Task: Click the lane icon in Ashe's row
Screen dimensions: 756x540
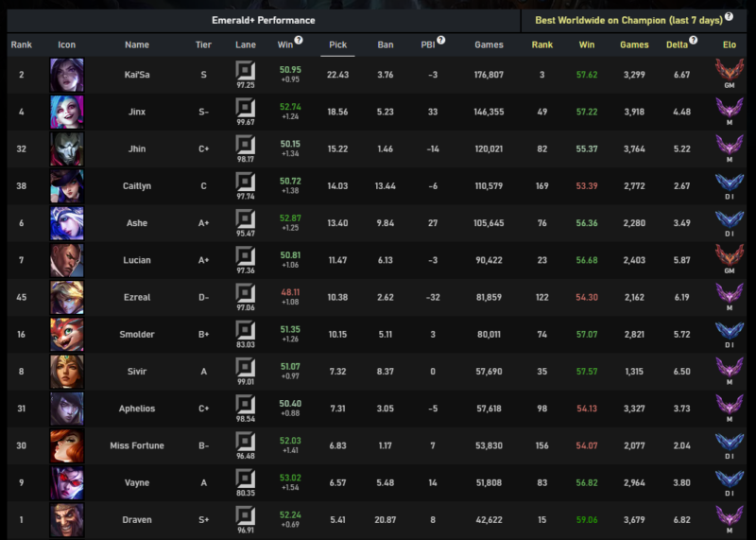Action: click(245, 219)
